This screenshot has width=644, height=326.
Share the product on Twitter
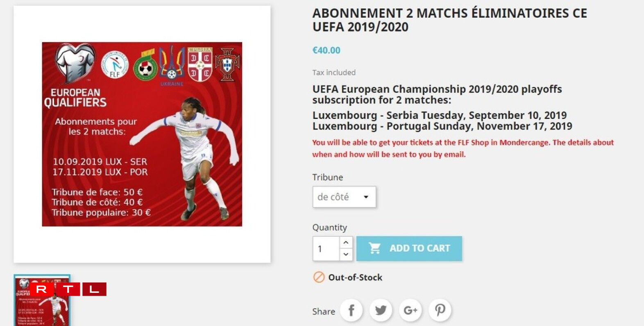pos(381,310)
